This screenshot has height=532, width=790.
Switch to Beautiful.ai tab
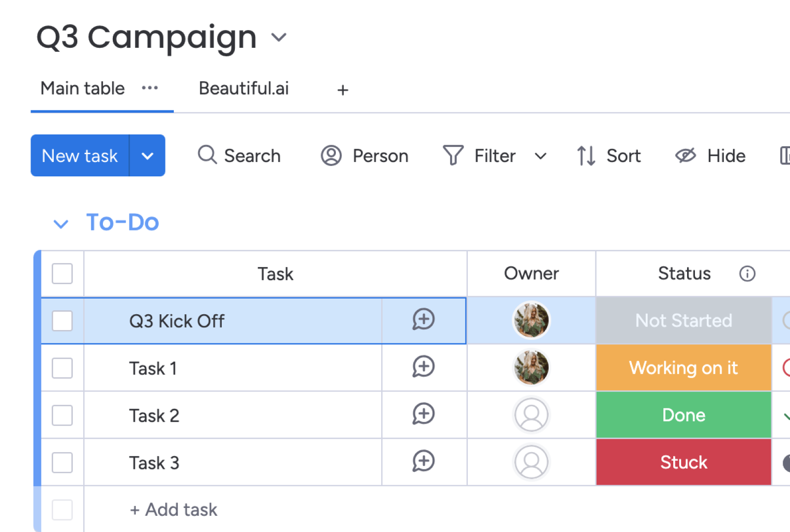[244, 88]
